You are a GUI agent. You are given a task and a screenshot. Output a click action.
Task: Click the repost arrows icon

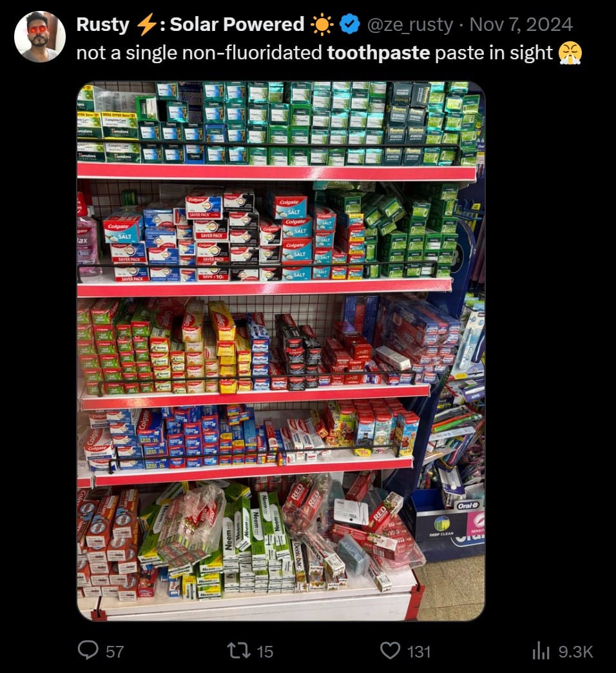238,650
